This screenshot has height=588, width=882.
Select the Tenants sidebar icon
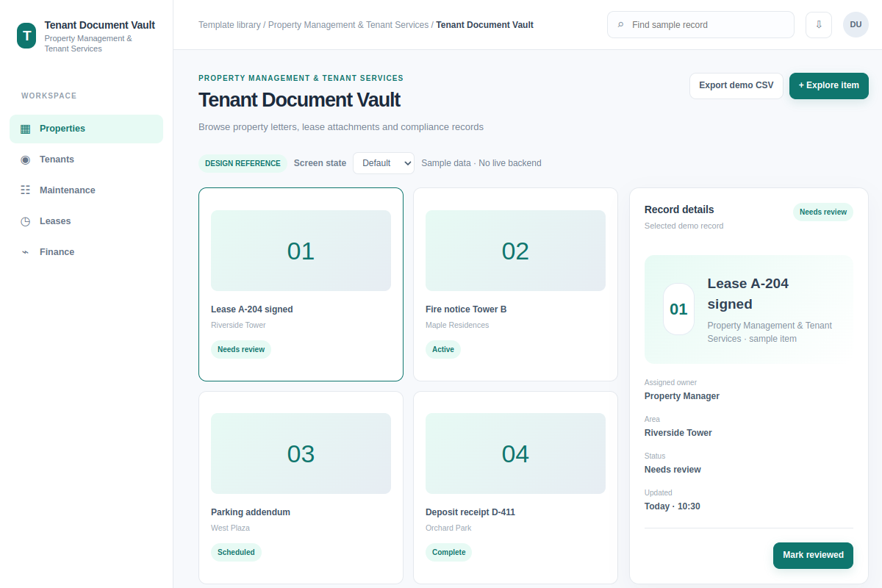tap(26, 159)
